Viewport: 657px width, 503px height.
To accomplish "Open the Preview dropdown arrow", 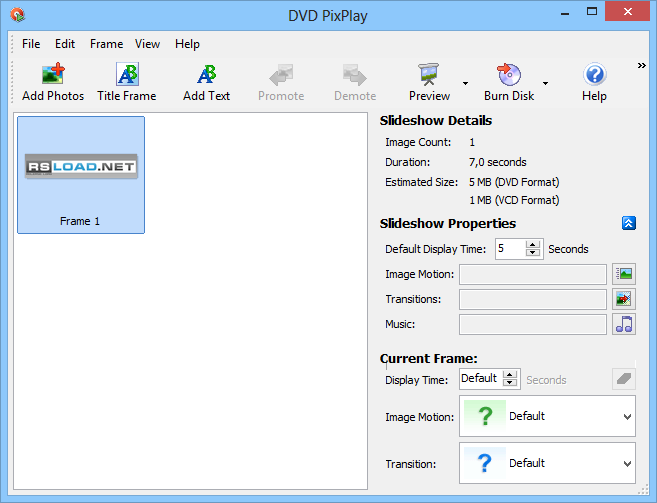I will pyautogui.click(x=465, y=83).
